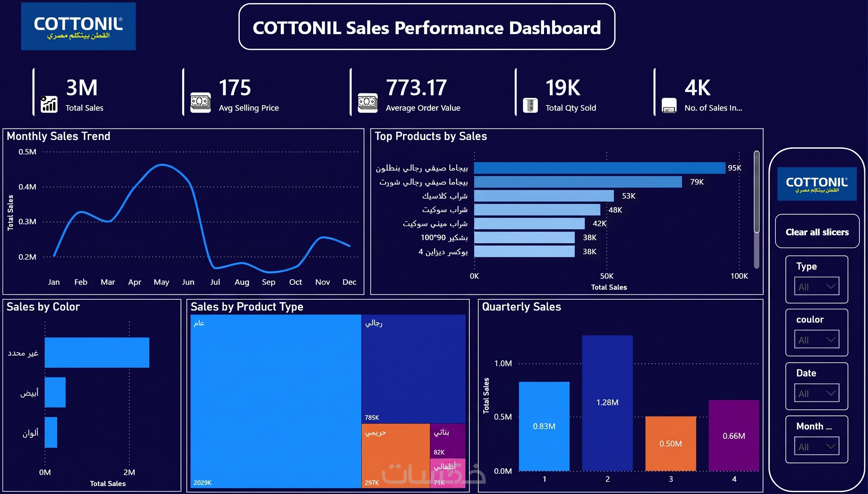
Task: Open the coulor slicer dropdown
Action: coord(816,339)
